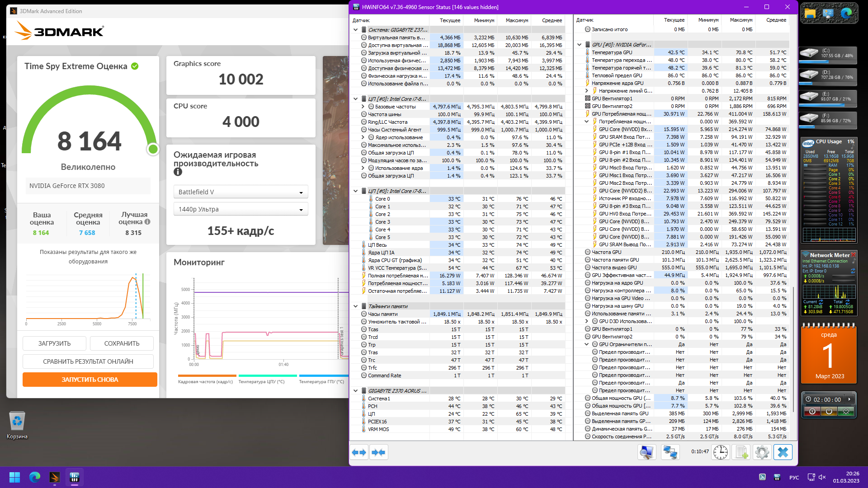
Task: Open the 1440p Ультра resolution dropdown
Action: pyautogui.click(x=241, y=209)
